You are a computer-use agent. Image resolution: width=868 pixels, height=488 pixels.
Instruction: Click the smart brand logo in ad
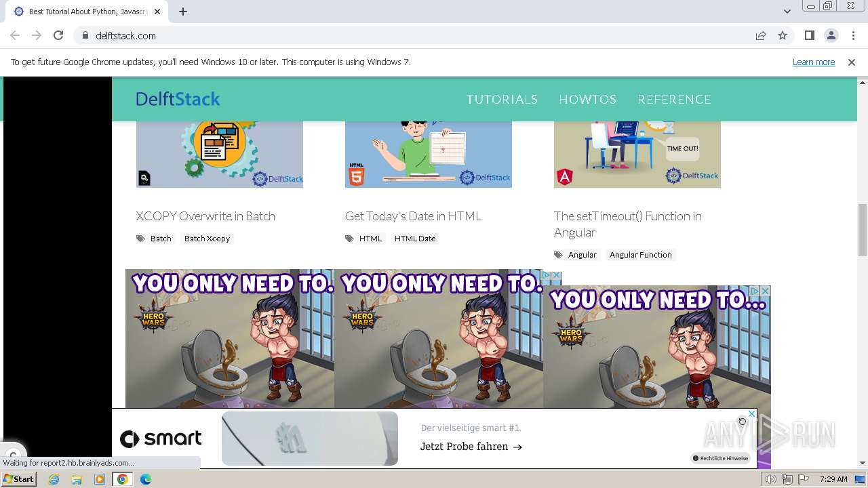click(161, 439)
